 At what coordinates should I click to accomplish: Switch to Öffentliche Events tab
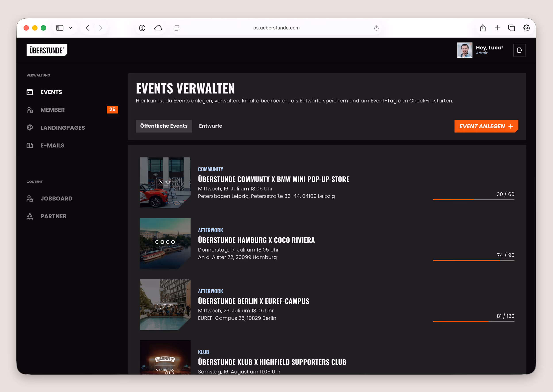click(164, 126)
